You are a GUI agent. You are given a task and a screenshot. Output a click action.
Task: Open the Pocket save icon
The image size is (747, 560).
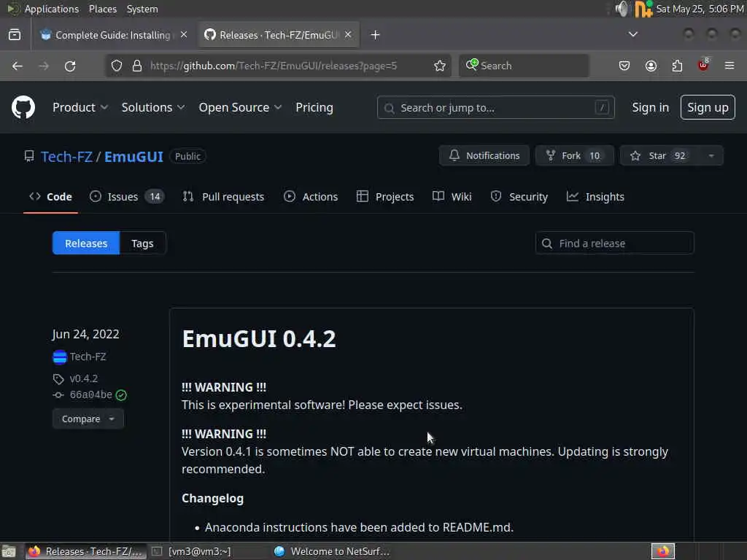(x=624, y=66)
